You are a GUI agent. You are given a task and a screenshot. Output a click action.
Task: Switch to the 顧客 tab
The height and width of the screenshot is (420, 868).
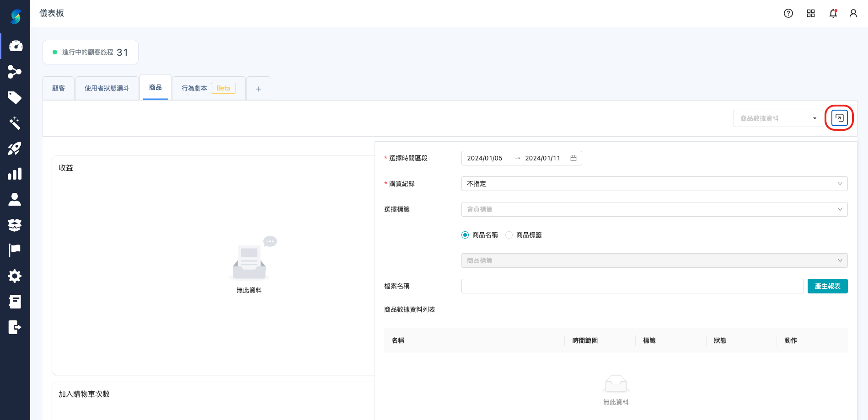(x=59, y=88)
